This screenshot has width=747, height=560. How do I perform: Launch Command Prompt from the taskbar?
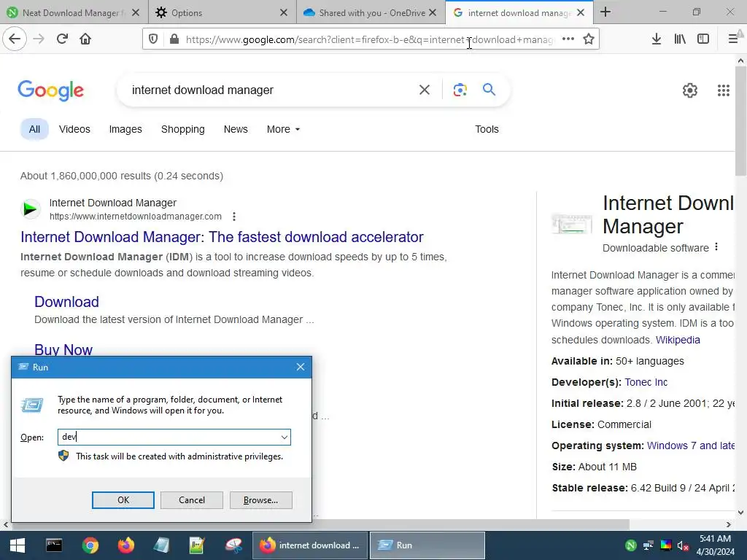pos(54,545)
